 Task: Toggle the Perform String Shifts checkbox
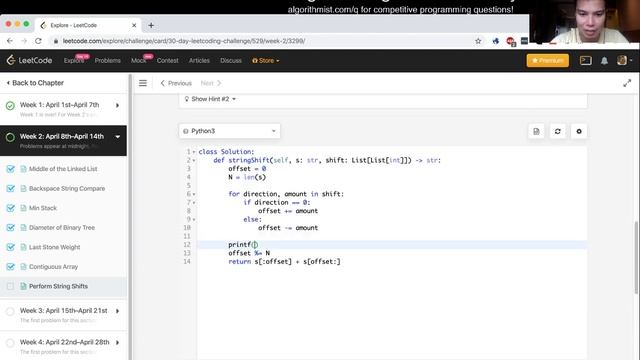[11, 287]
